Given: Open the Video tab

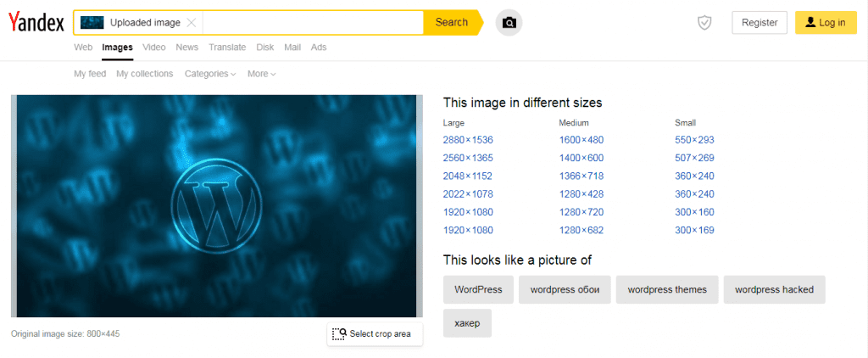Looking at the screenshot, I should [x=154, y=48].
